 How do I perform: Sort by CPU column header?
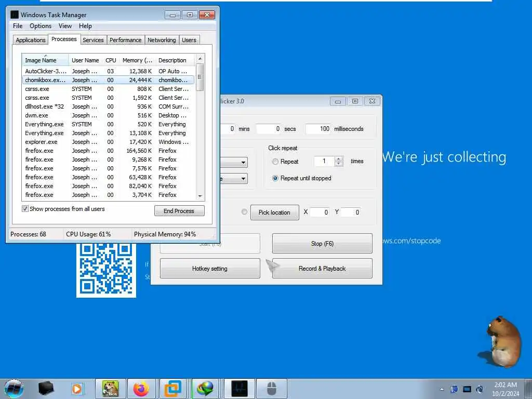point(111,60)
